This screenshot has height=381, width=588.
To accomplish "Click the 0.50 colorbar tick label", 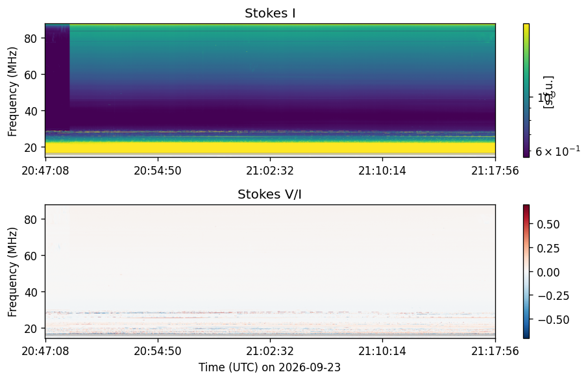I will point(548,224).
